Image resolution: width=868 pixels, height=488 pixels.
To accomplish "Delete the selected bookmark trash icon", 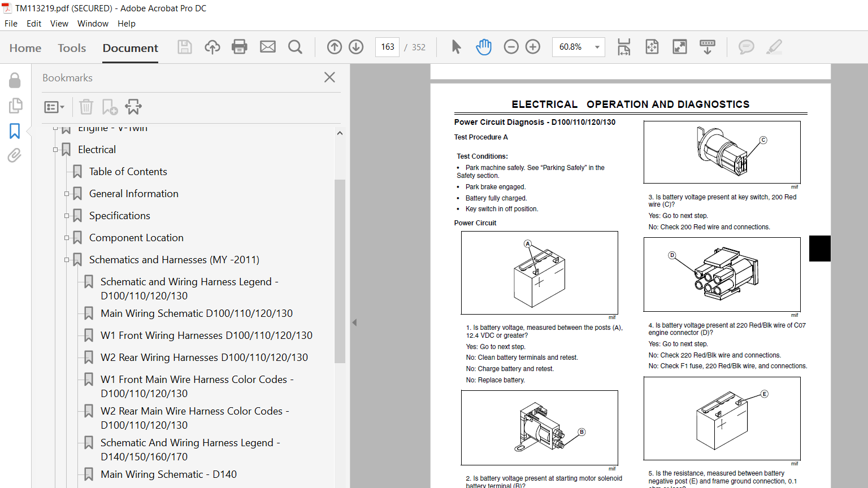I will (x=86, y=107).
